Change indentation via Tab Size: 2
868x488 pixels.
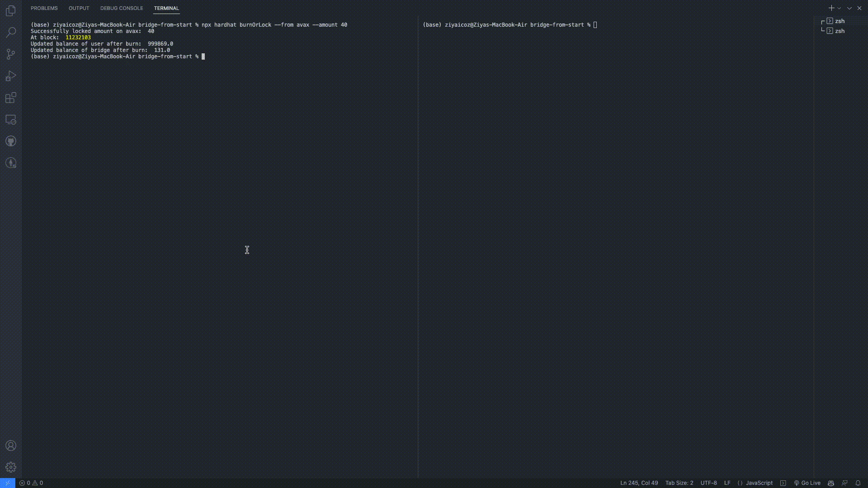tap(679, 483)
